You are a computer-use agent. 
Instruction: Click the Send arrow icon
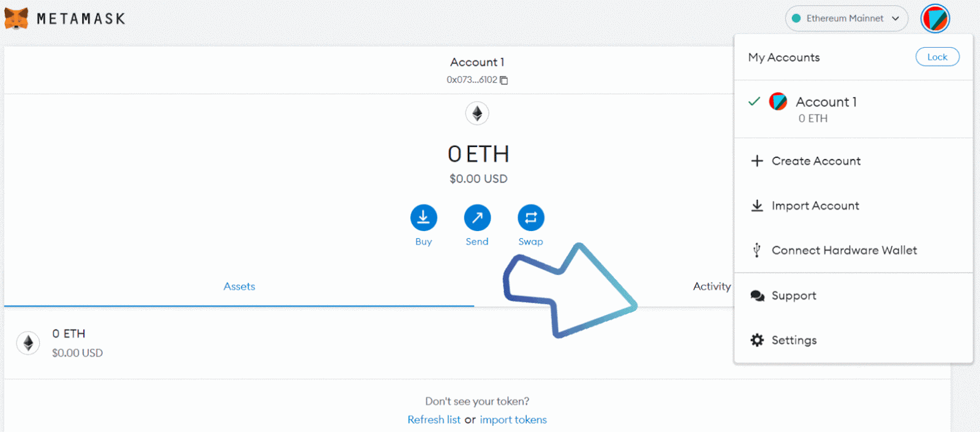pyautogui.click(x=477, y=218)
